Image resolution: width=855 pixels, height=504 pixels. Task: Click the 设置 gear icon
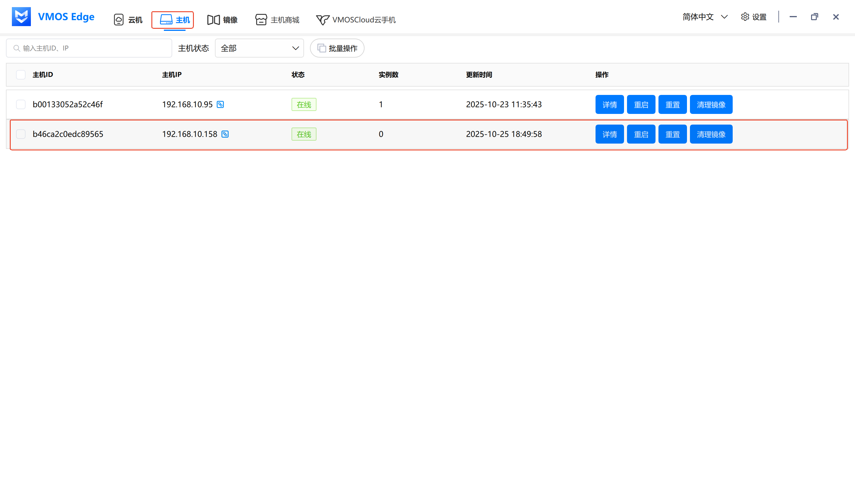(x=745, y=17)
